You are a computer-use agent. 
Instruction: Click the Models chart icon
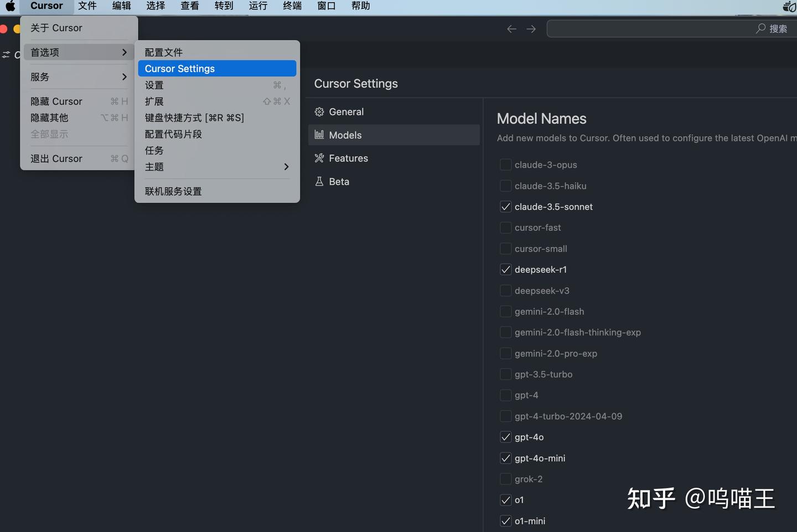pos(319,135)
